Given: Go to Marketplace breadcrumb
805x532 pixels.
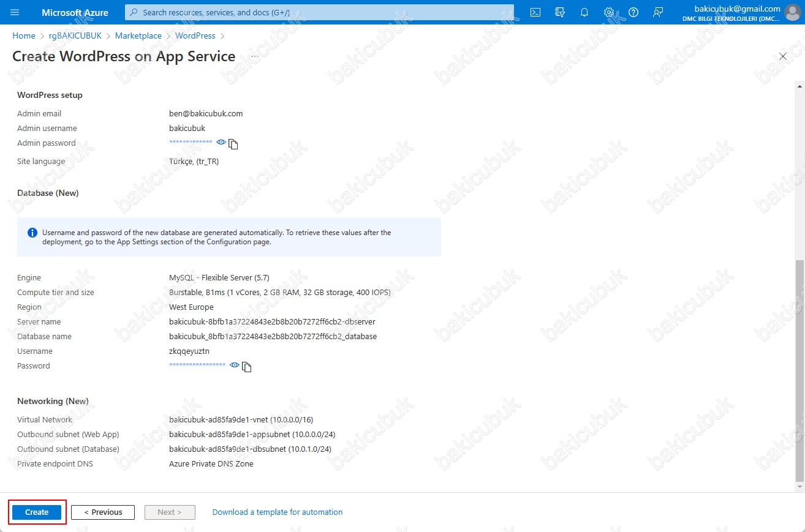Looking at the screenshot, I should pos(138,36).
